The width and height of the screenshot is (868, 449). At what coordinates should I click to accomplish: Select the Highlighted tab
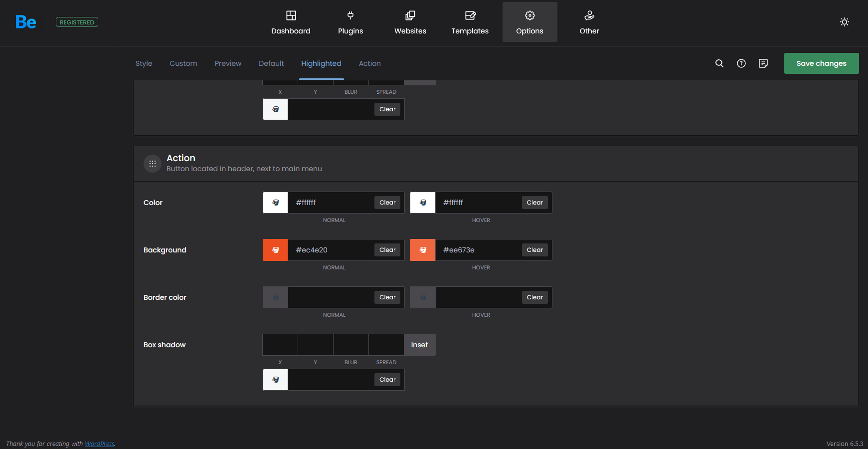[321, 63]
